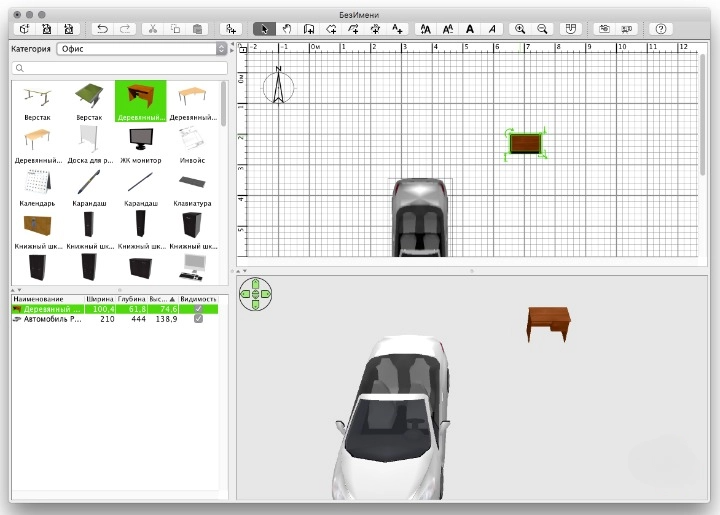Toggle visibility checkbox for the wooden desk row
The width and height of the screenshot is (720, 515).
pos(198,309)
